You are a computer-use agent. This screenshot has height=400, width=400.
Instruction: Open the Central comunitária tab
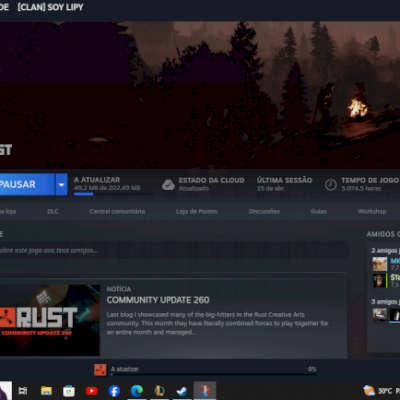[117, 211]
